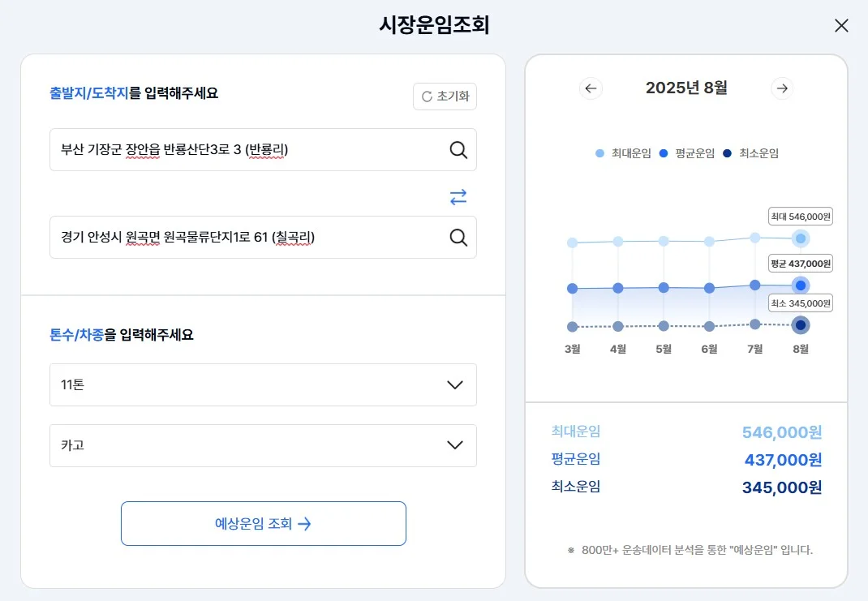Click the 부산 기장군 departure address field
The image size is (868, 601).
coord(243,150)
